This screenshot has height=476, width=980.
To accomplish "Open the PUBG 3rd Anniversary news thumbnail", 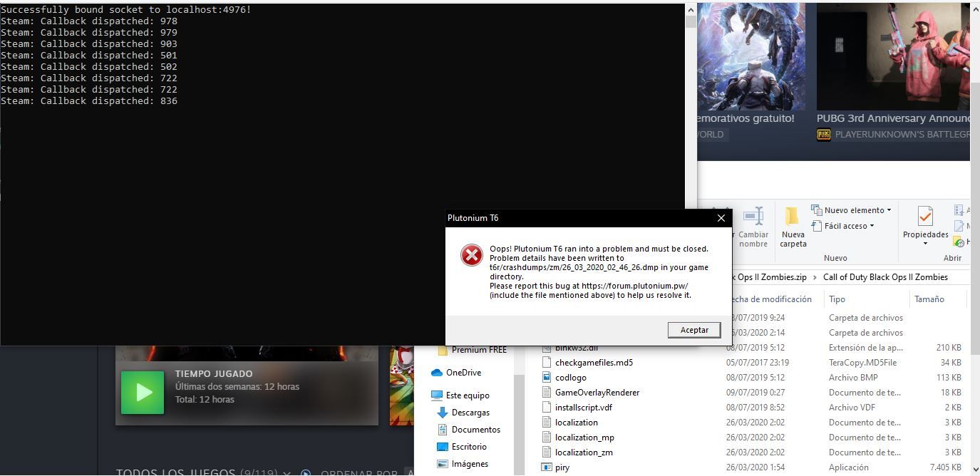I will click(x=893, y=56).
